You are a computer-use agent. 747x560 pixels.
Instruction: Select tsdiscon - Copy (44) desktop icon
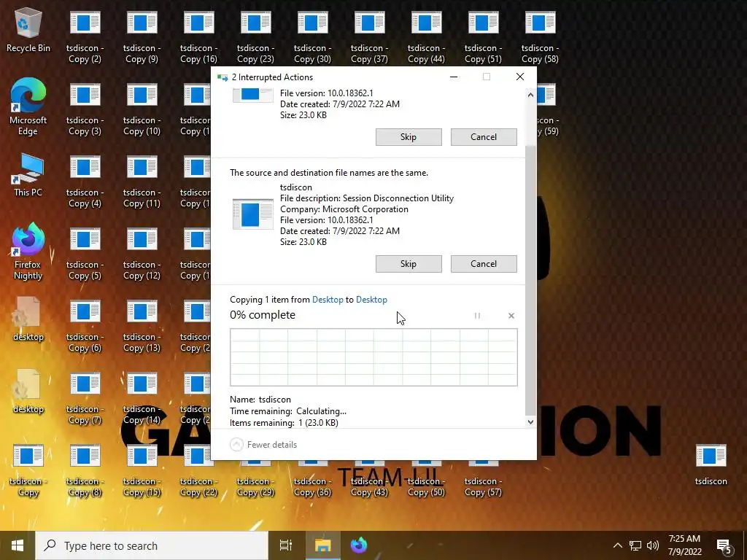click(x=426, y=38)
